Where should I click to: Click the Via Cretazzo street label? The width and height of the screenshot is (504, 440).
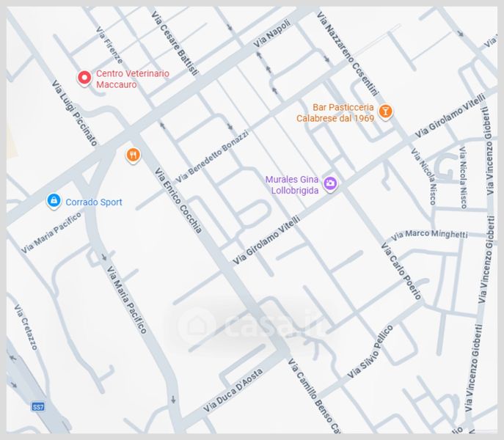pyautogui.click(x=26, y=327)
